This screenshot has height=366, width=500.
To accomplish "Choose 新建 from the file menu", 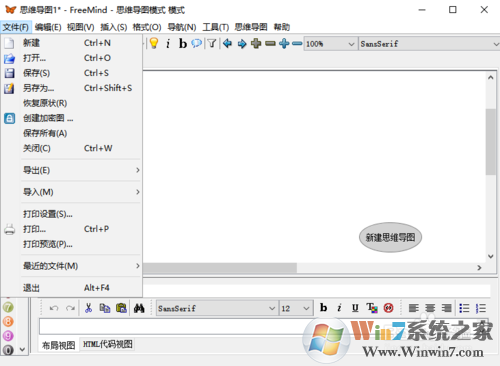I will tap(72, 43).
